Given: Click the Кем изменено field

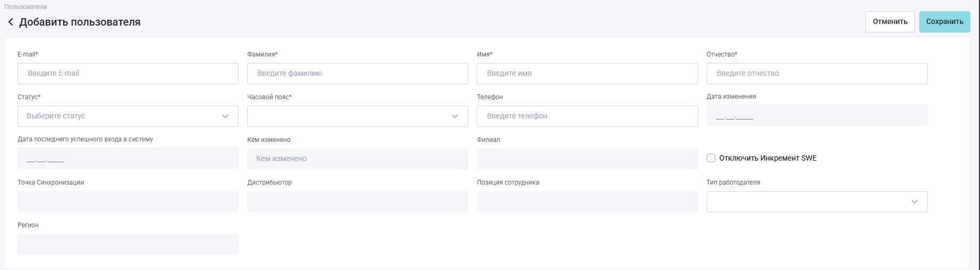Looking at the screenshot, I should tap(357, 159).
